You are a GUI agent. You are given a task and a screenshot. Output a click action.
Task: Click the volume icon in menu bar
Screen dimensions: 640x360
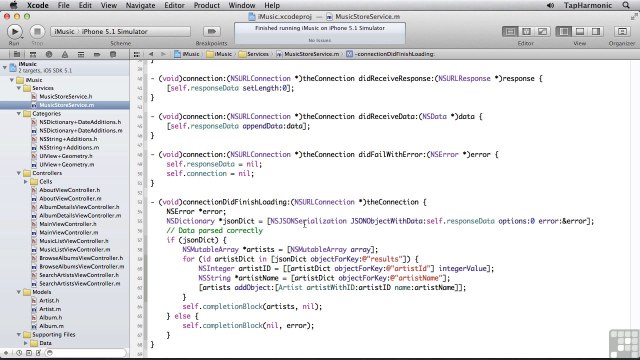pyautogui.click(x=551, y=5)
